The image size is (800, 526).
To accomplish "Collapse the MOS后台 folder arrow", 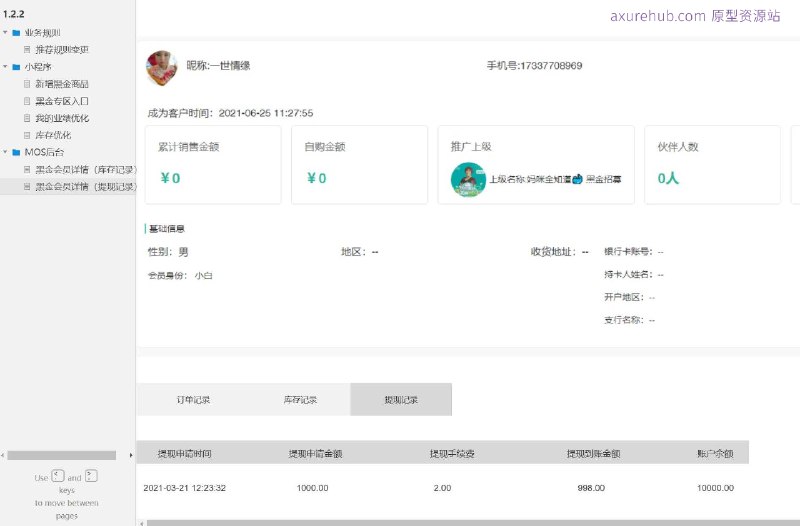I will coord(5,152).
